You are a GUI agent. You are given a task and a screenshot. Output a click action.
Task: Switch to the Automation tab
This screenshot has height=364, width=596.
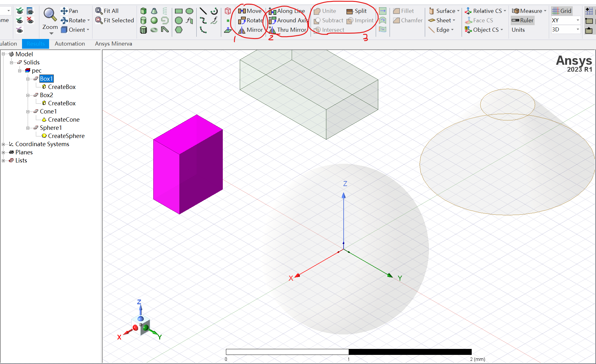(70, 44)
